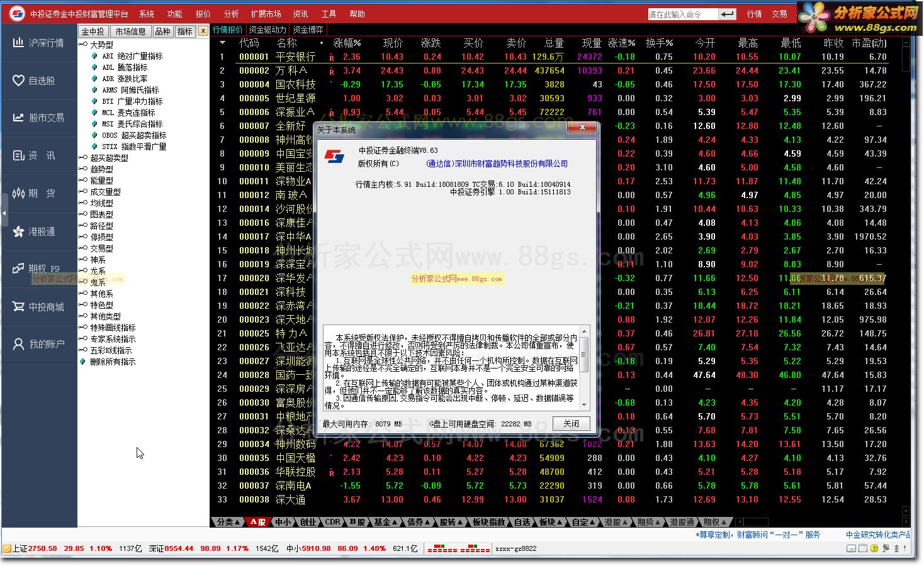924x566 pixels.
Task: Expand the 均线型 tree category
Action: 83,203
